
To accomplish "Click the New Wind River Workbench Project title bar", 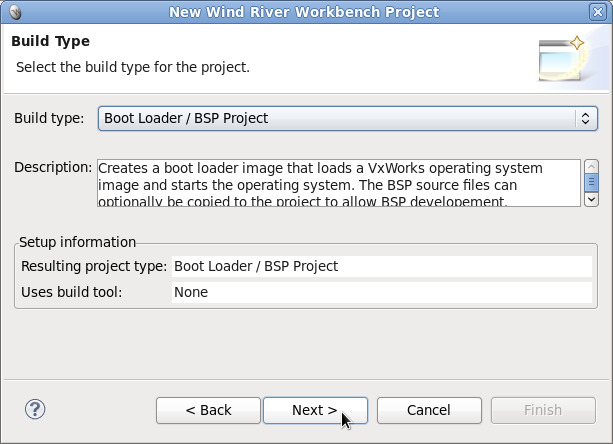I will 304,12.
